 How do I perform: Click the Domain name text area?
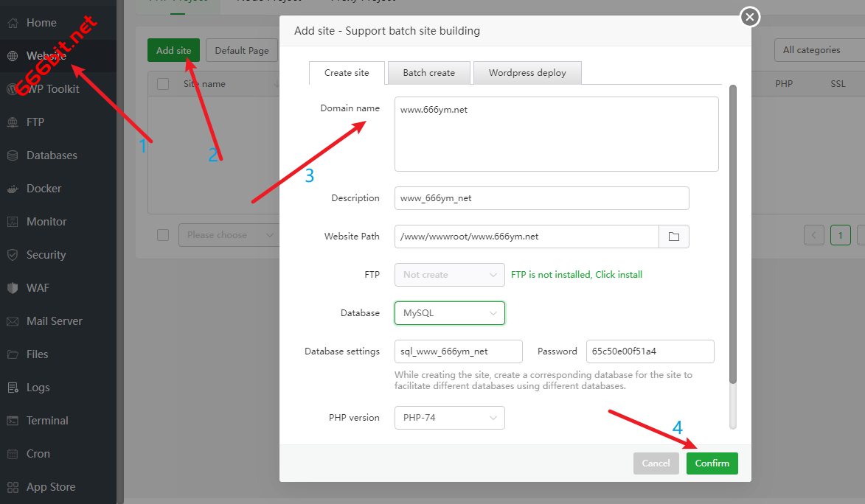pyautogui.click(x=556, y=134)
